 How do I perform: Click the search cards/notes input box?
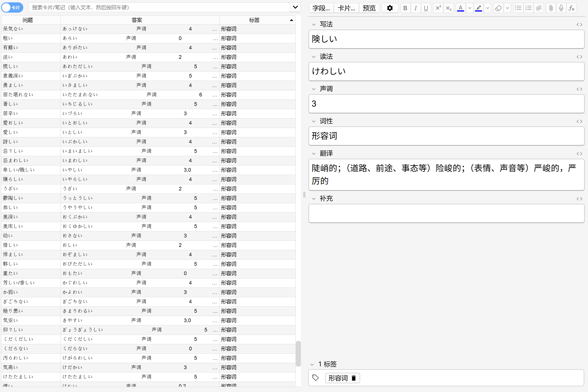[159, 7]
